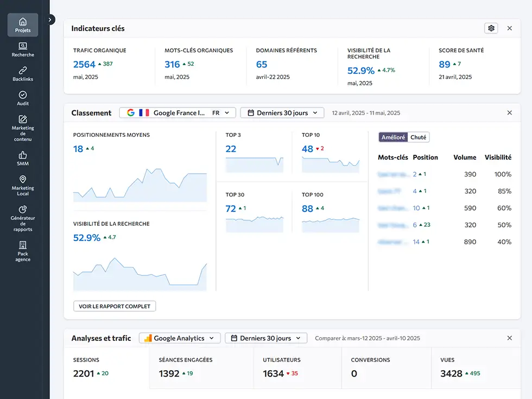
Task: Open Classement Derniers 30 jours dropdown
Action: click(x=282, y=113)
